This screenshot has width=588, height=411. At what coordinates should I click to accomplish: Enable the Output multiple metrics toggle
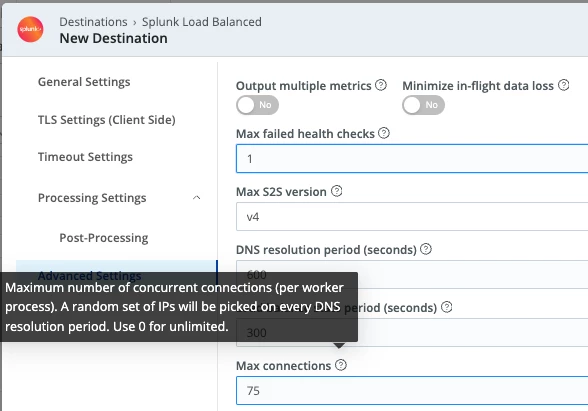tap(257, 105)
